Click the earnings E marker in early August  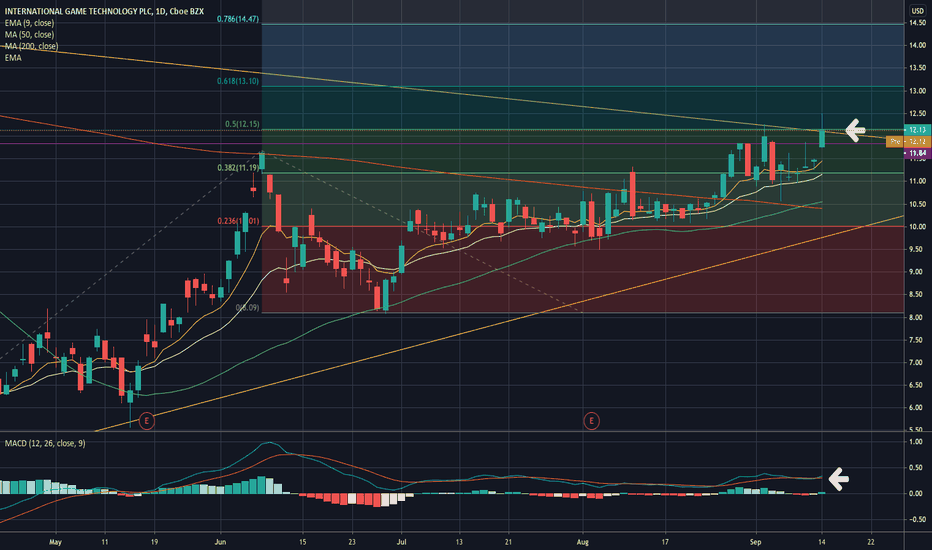coord(591,421)
